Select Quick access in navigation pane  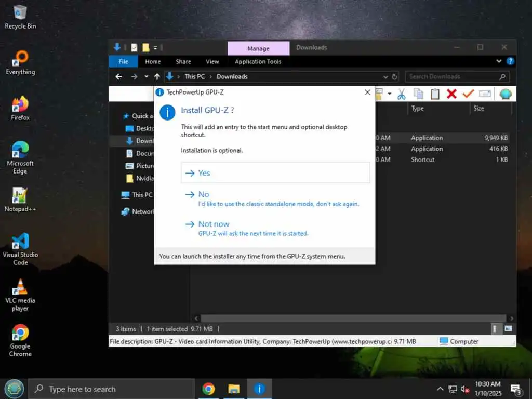[137, 116]
